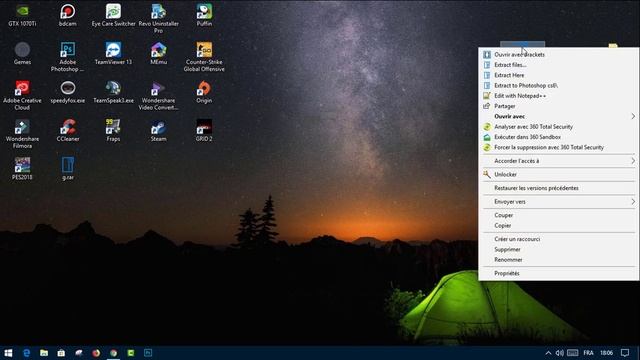Select the g.rar archive file
640x360 pixels.
tap(67, 169)
